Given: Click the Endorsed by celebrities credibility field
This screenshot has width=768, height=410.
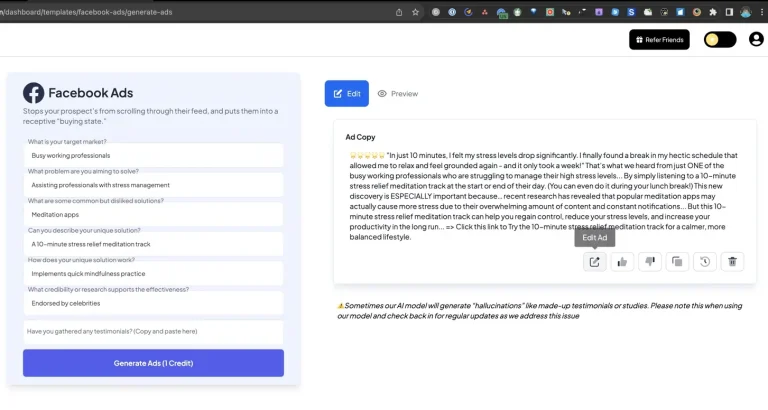Looking at the screenshot, I should 153,302.
